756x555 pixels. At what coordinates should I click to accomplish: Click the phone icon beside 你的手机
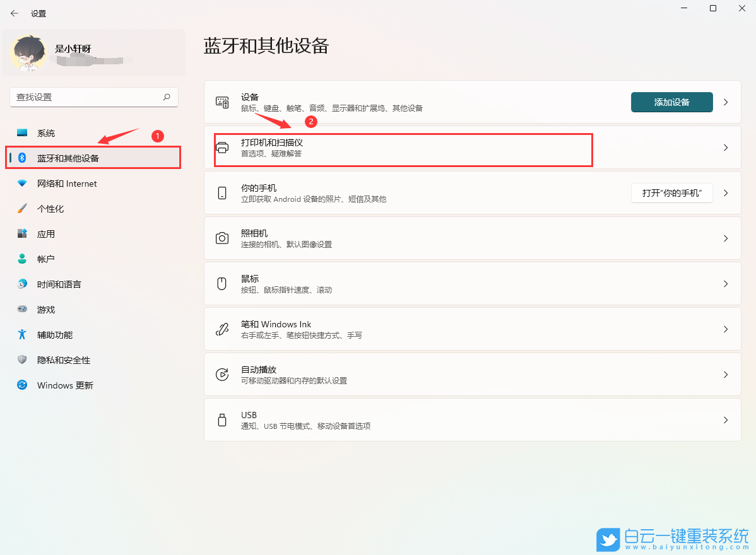click(222, 192)
